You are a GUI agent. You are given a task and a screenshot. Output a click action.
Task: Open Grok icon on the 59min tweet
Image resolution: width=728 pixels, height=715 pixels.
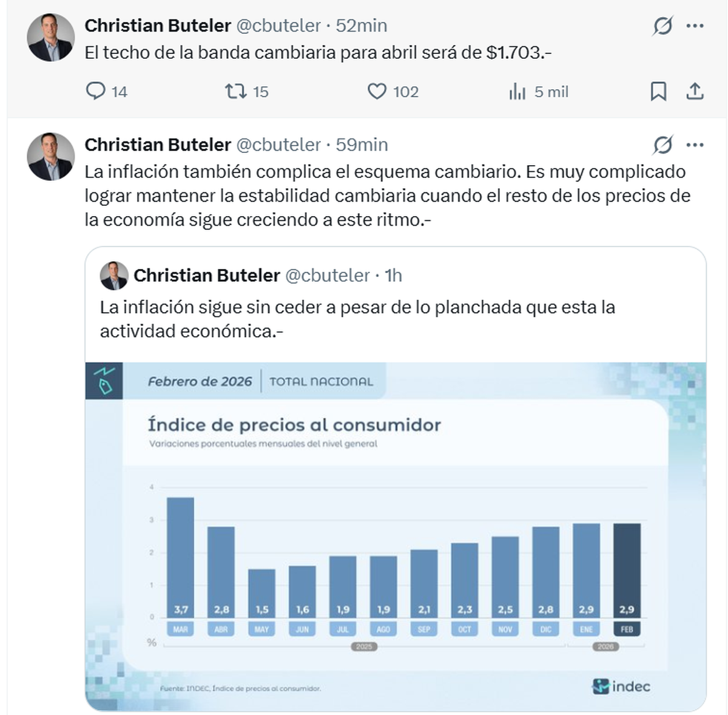pyautogui.click(x=662, y=145)
